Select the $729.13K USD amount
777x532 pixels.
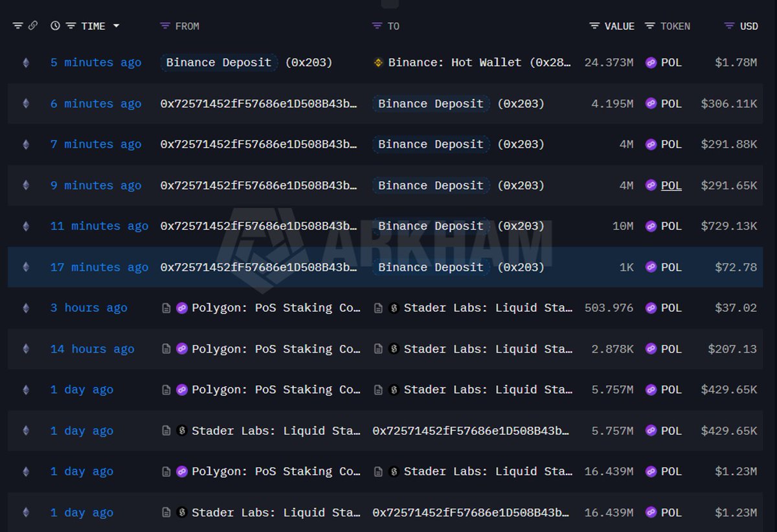coord(729,226)
